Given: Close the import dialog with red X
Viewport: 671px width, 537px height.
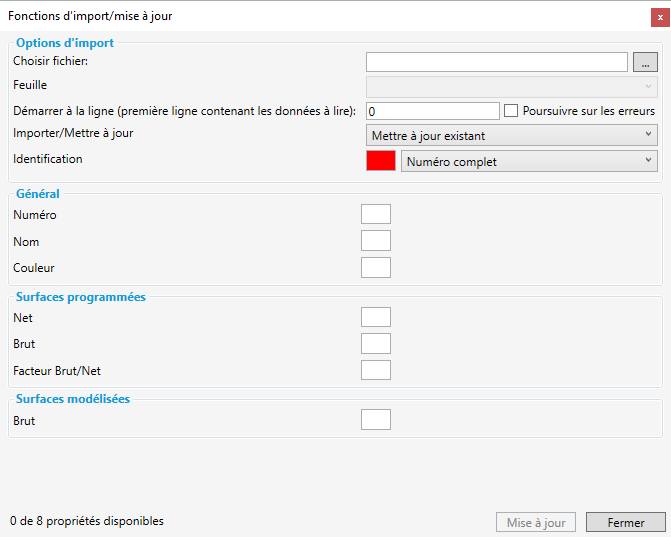Looking at the screenshot, I should [x=659, y=15].
